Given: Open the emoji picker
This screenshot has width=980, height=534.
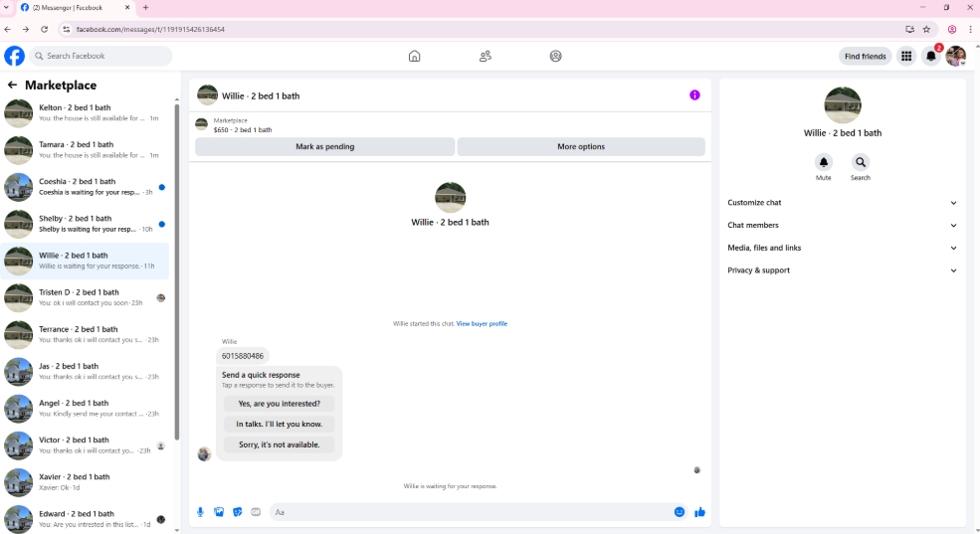Looking at the screenshot, I should coord(680,512).
